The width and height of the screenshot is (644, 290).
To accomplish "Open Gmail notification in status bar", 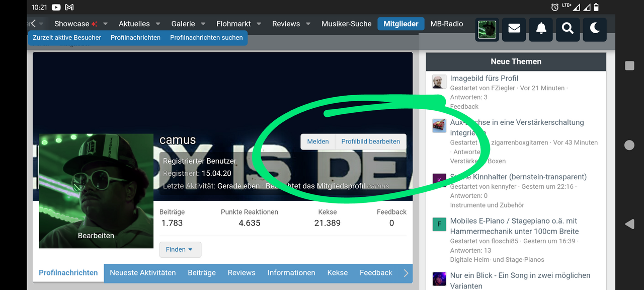I will click(69, 7).
